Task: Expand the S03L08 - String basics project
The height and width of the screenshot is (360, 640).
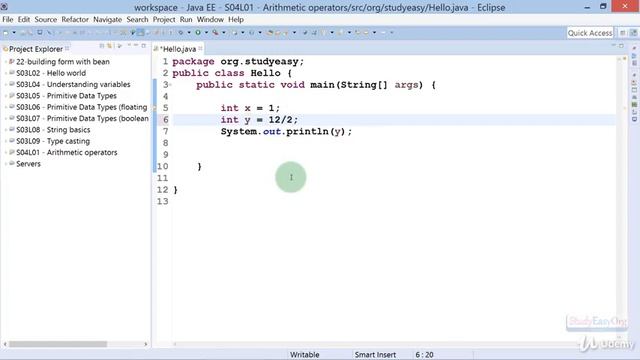Action: (x=5, y=130)
